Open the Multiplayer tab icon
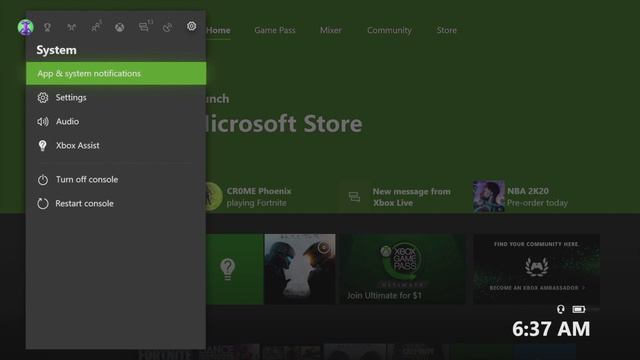The image size is (640, 360). [x=71, y=27]
